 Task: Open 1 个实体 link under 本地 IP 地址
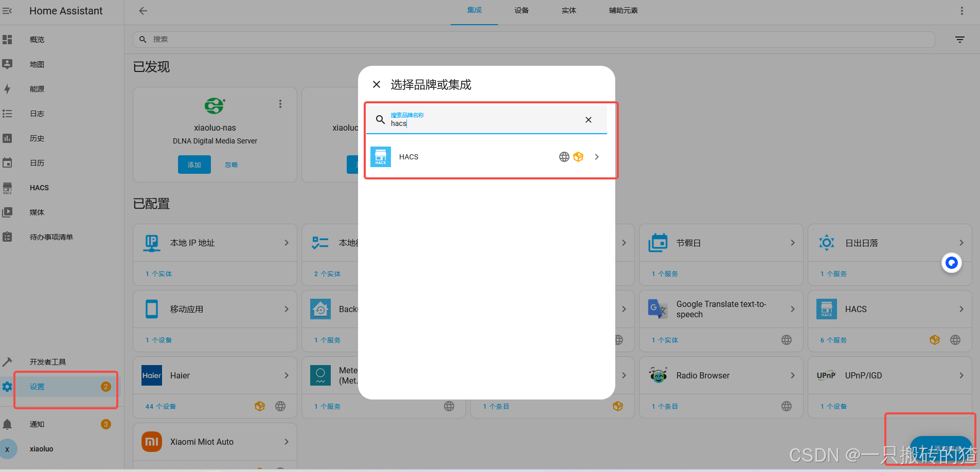(159, 274)
